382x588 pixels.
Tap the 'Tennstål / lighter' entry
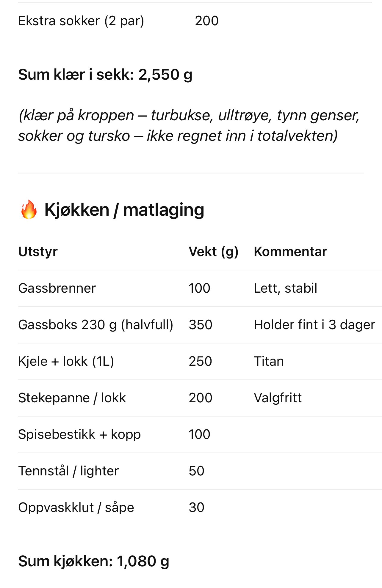click(68, 471)
